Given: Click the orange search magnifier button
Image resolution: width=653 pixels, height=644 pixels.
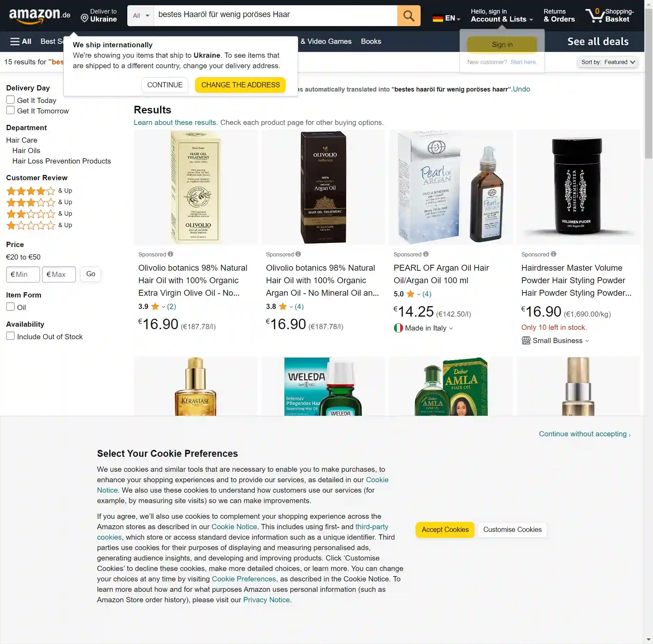Looking at the screenshot, I should point(408,16).
